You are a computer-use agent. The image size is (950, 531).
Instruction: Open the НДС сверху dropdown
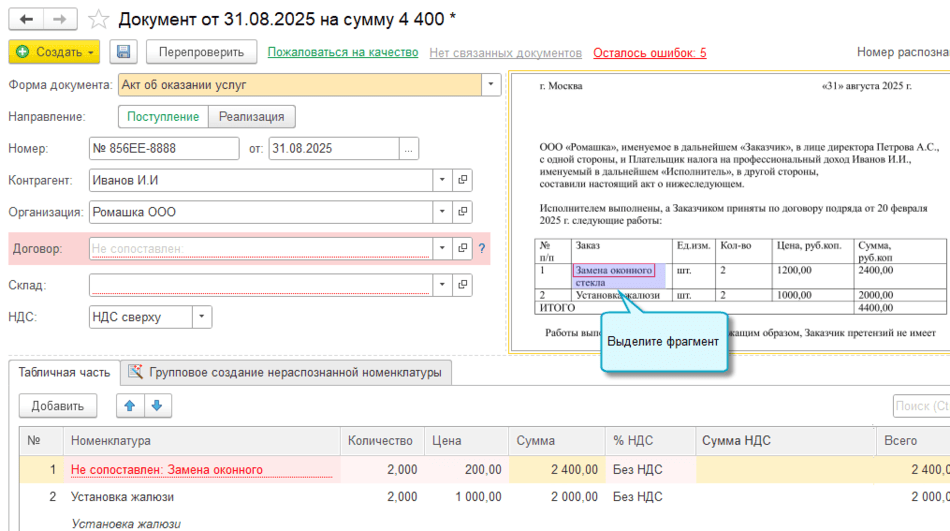[201, 318]
